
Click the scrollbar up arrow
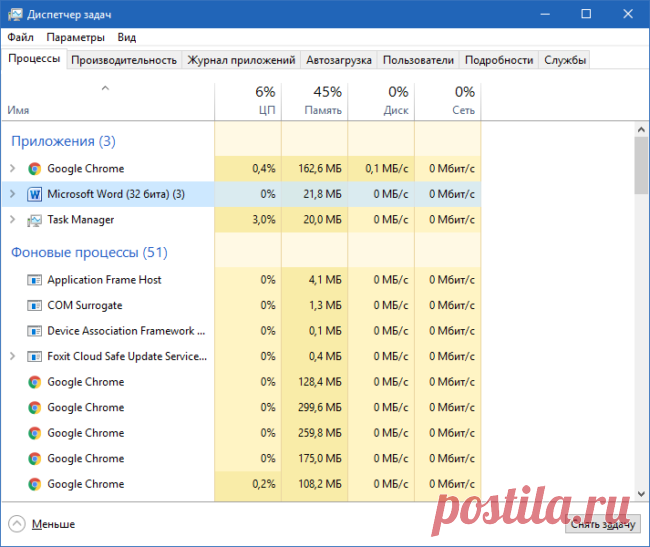641,130
